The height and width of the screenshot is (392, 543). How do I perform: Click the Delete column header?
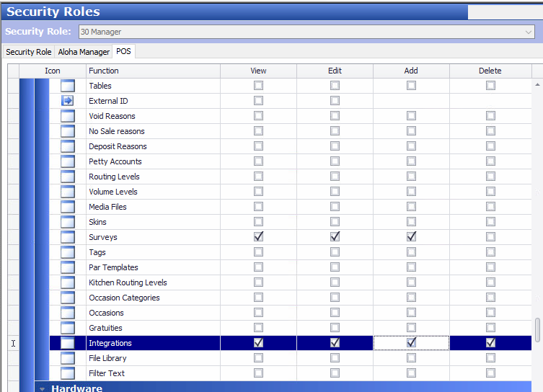click(x=490, y=71)
